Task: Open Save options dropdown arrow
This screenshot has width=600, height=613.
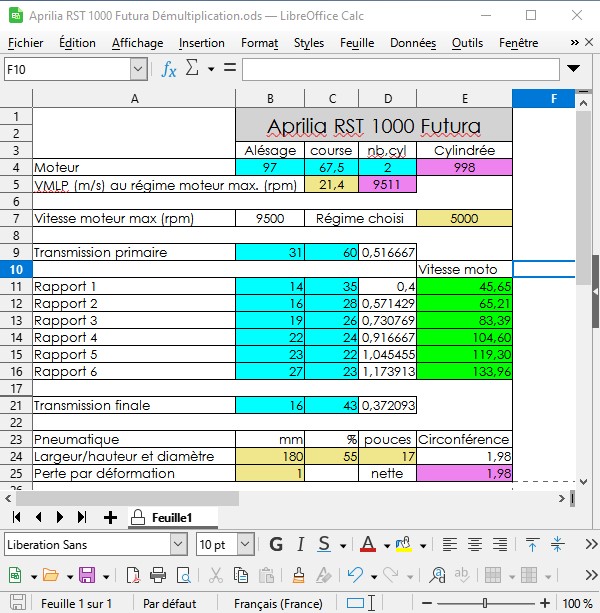Action: click(106, 577)
